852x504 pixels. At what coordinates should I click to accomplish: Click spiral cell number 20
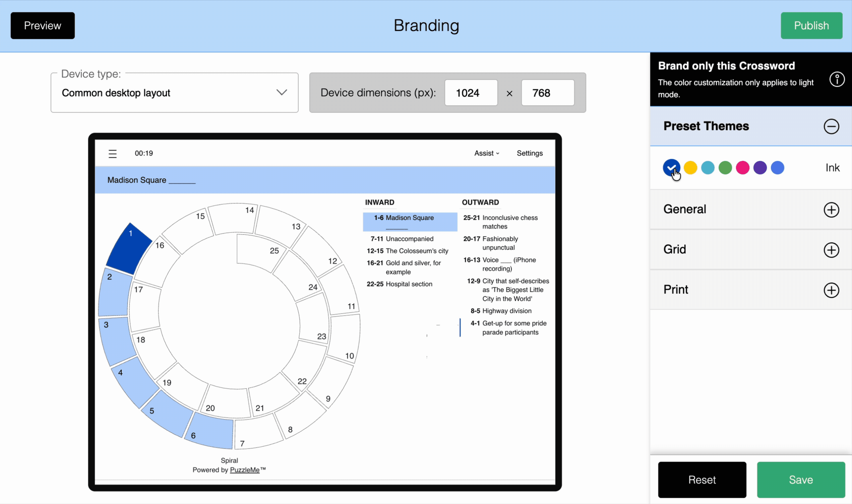point(226,402)
